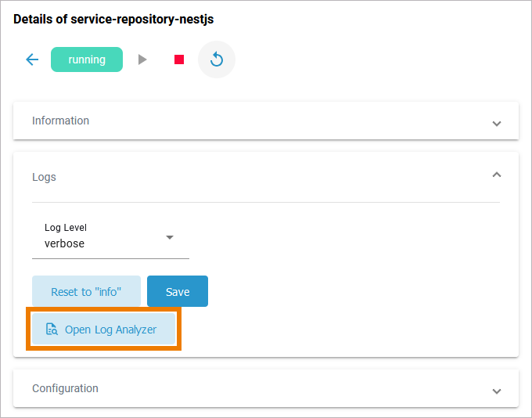This screenshot has width=532, height=418.
Task: Open the Log Level dropdown arrow
Action: pos(170,237)
